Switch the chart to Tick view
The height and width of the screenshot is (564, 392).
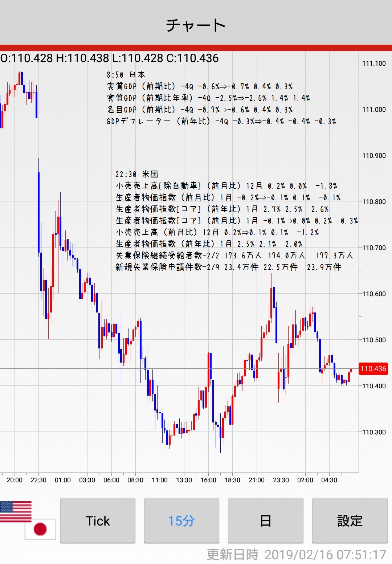(x=98, y=521)
